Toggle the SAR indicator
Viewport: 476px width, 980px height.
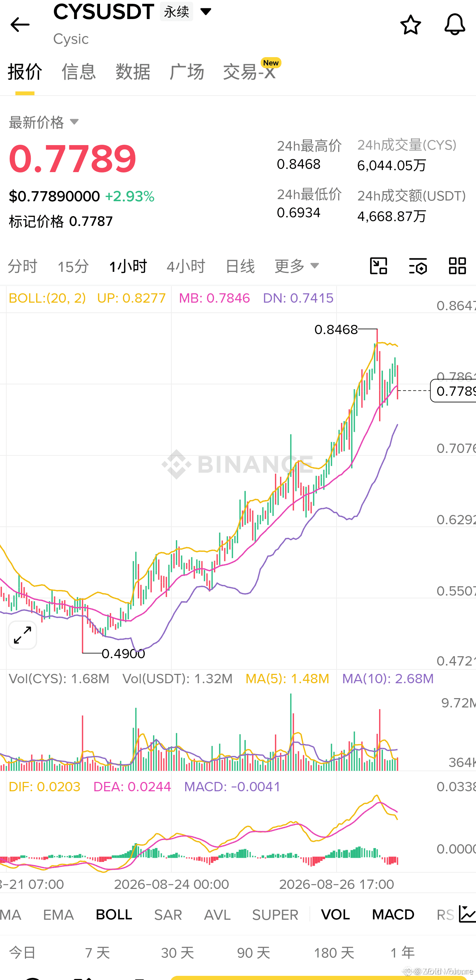click(x=168, y=915)
